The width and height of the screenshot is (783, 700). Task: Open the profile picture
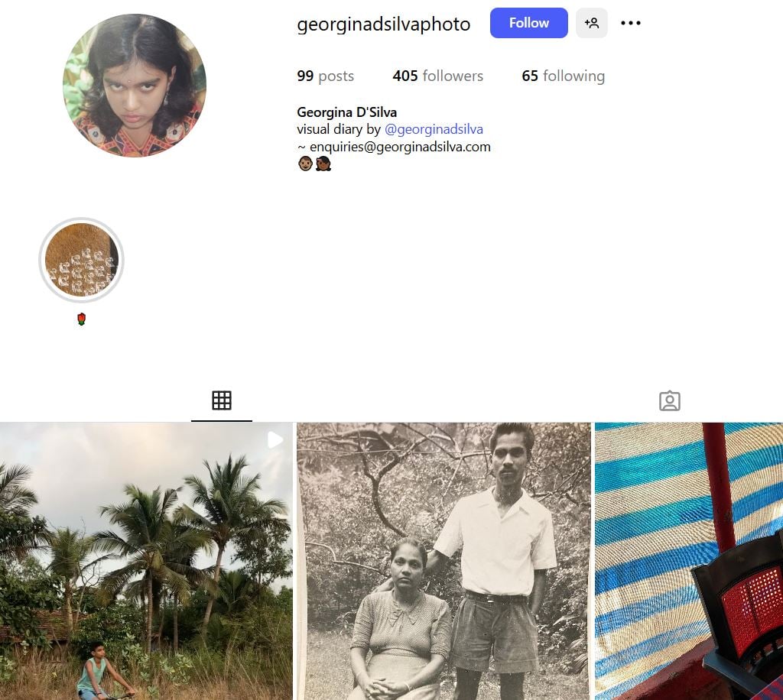[x=135, y=86]
